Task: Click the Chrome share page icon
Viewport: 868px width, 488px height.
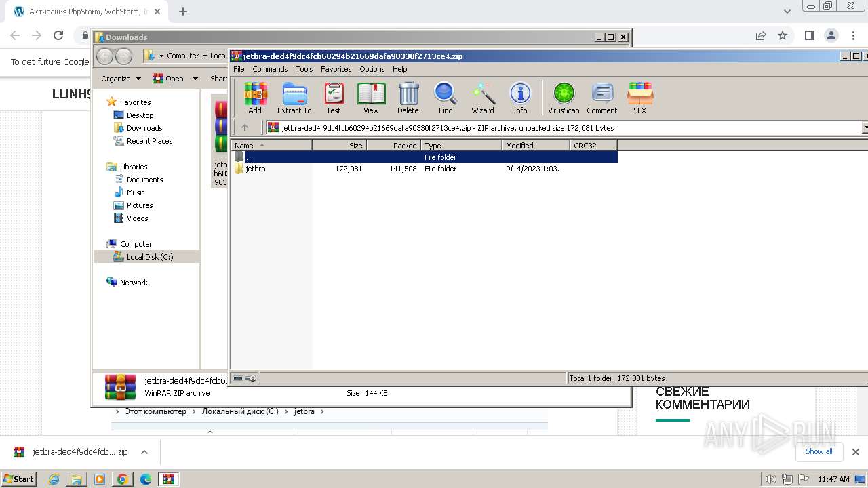Action: 761,35
